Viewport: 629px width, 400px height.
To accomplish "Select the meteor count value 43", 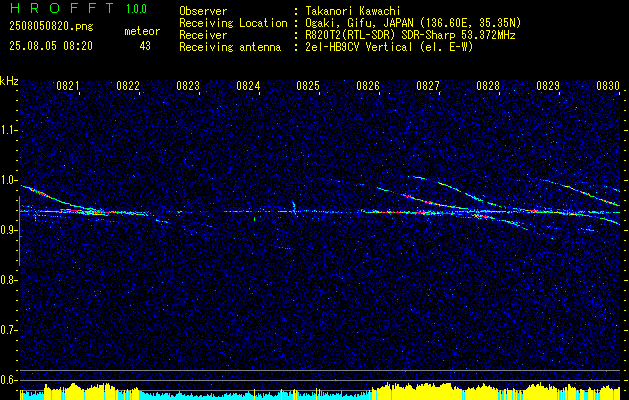I will [x=145, y=46].
